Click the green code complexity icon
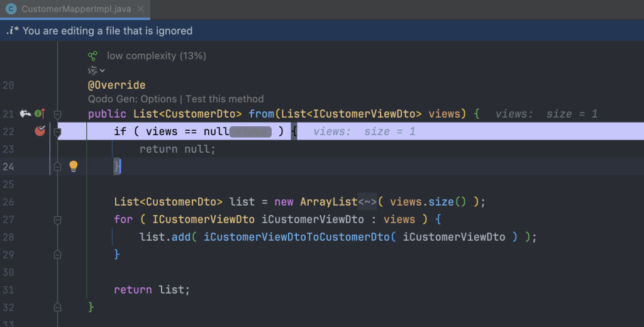The image size is (644, 327). (x=93, y=56)
